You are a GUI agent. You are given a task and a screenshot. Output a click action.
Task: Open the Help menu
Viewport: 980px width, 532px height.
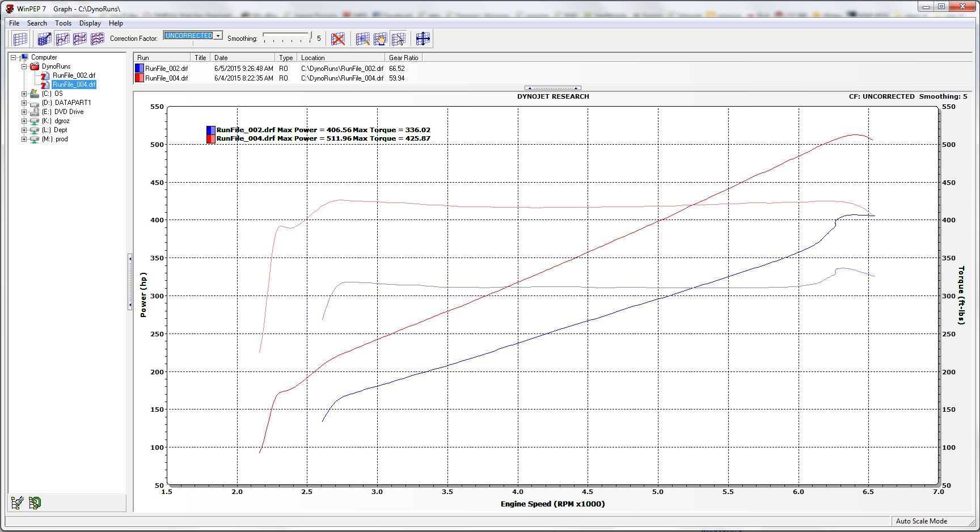click(x=116, y=23)
